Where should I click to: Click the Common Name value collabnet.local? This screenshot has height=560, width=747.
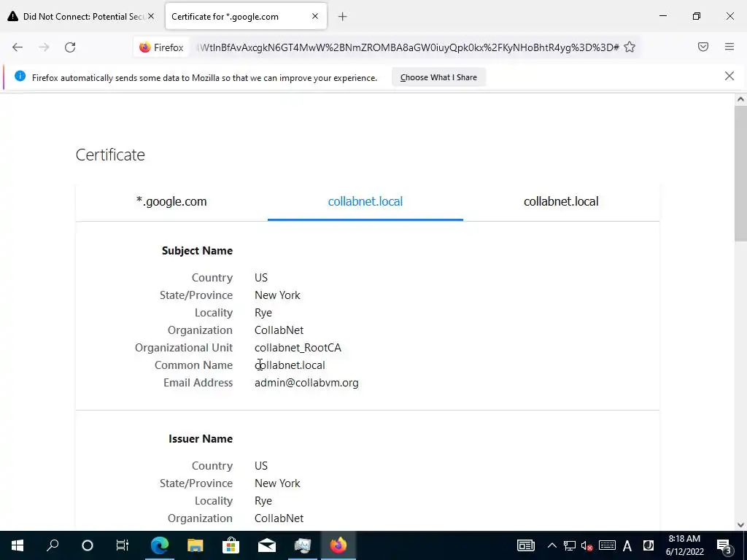tap(290, 365)
